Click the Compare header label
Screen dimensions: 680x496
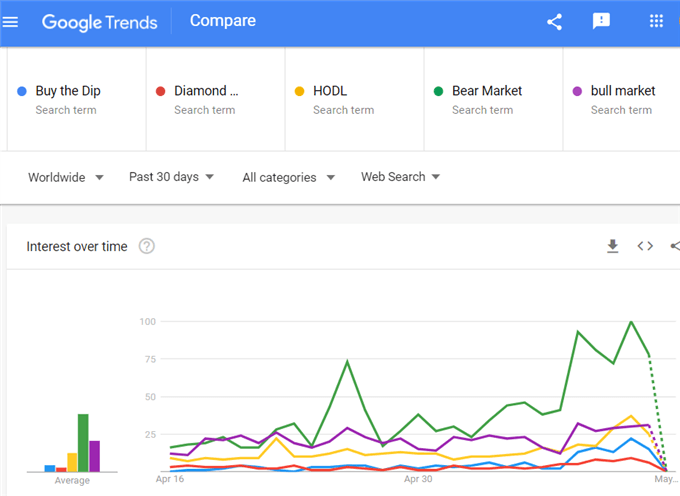click(223, 20)
